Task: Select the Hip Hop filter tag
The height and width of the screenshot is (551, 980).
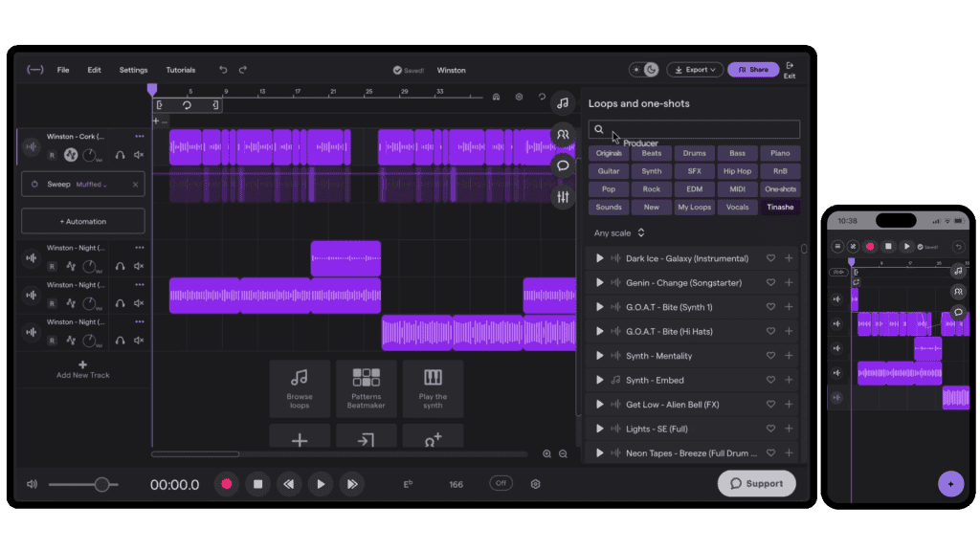Action: [738, 171]
